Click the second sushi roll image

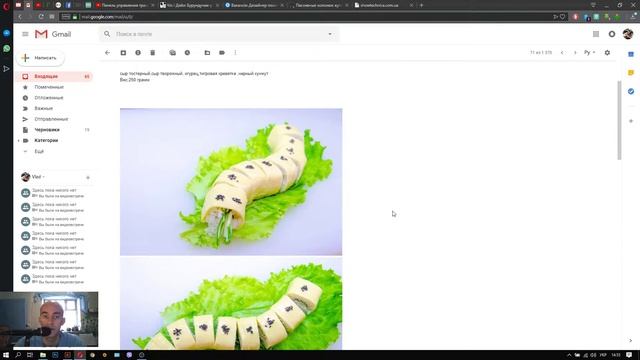click(x=231, y=303)
